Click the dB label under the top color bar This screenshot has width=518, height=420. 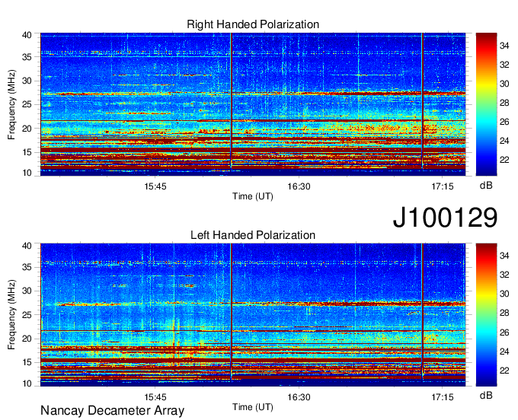486,186
